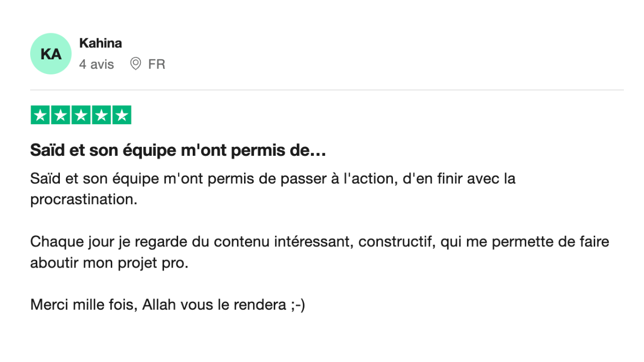Click the fifth green rating star
This screenshot has height=362, width=644.
121,115
